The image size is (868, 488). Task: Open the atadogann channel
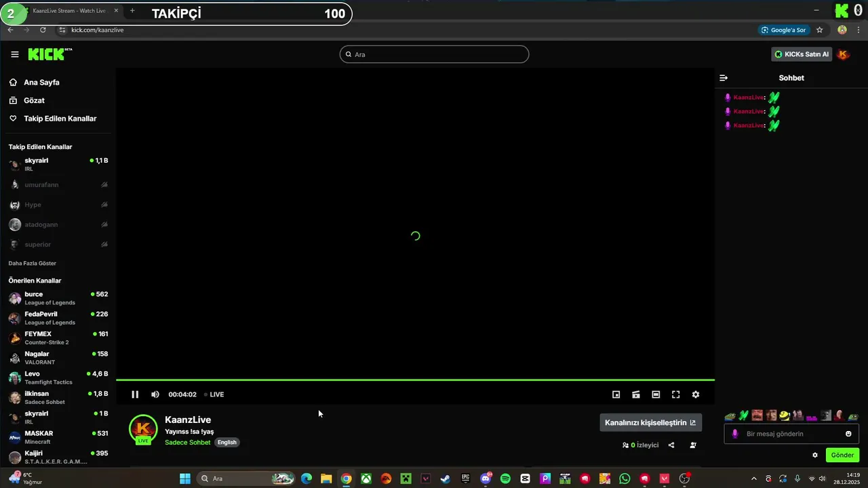[58, 224]
